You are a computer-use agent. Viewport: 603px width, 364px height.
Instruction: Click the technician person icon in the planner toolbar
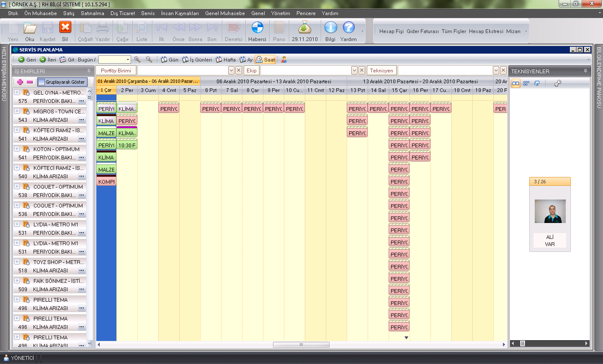tap(284, 60)
